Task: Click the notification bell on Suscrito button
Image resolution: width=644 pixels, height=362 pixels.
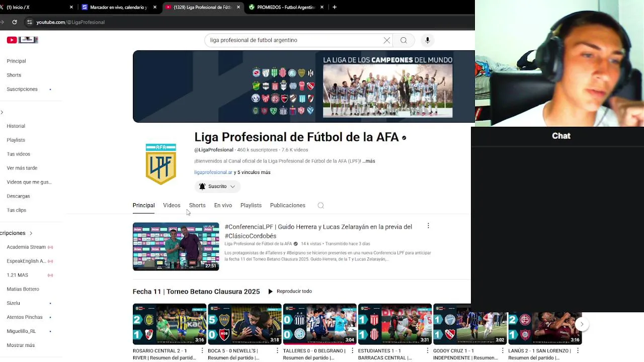Action: 202,187
